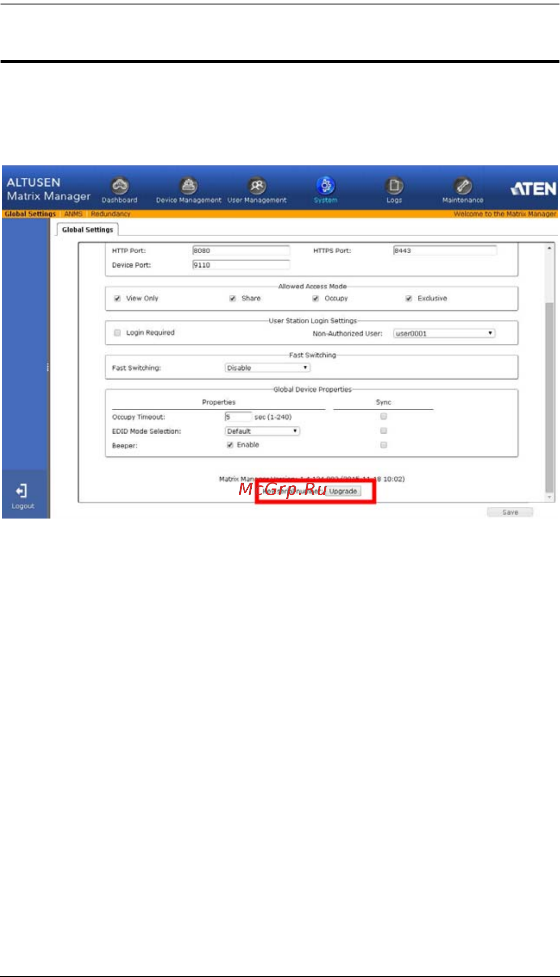Click the Global Settings tab

tap(87, 230)
